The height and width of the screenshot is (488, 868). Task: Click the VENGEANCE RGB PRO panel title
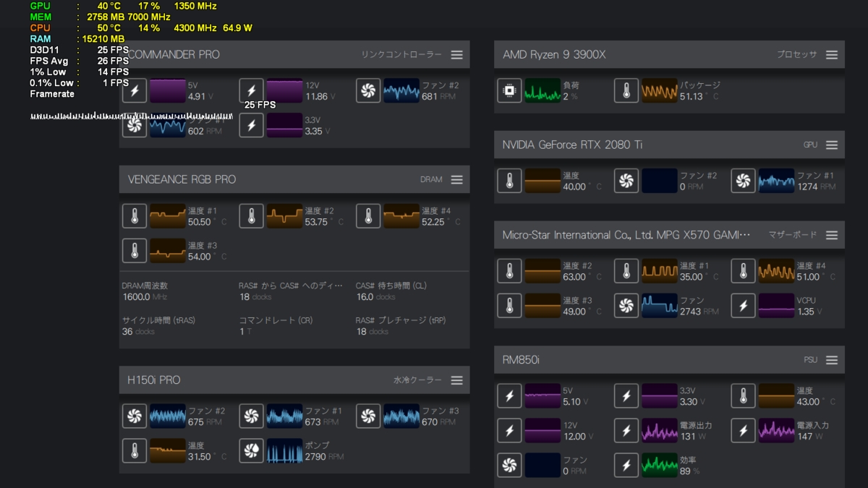[182, 179]
